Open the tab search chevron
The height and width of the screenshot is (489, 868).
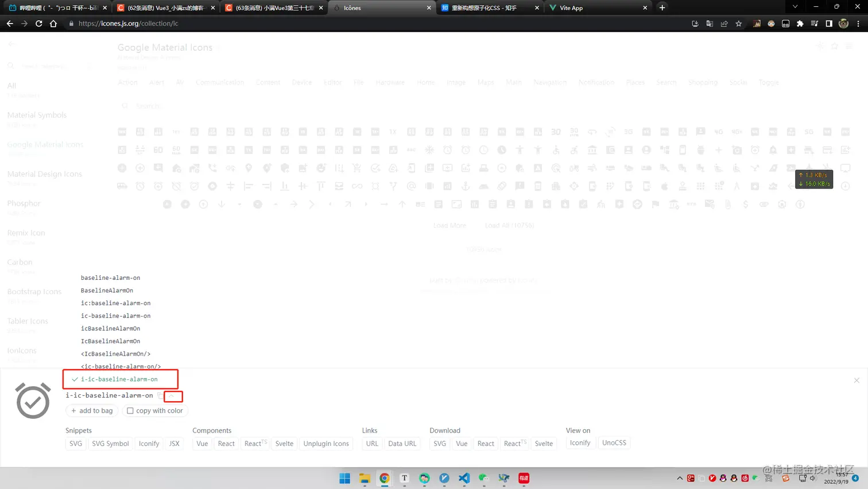pos(795,7)
